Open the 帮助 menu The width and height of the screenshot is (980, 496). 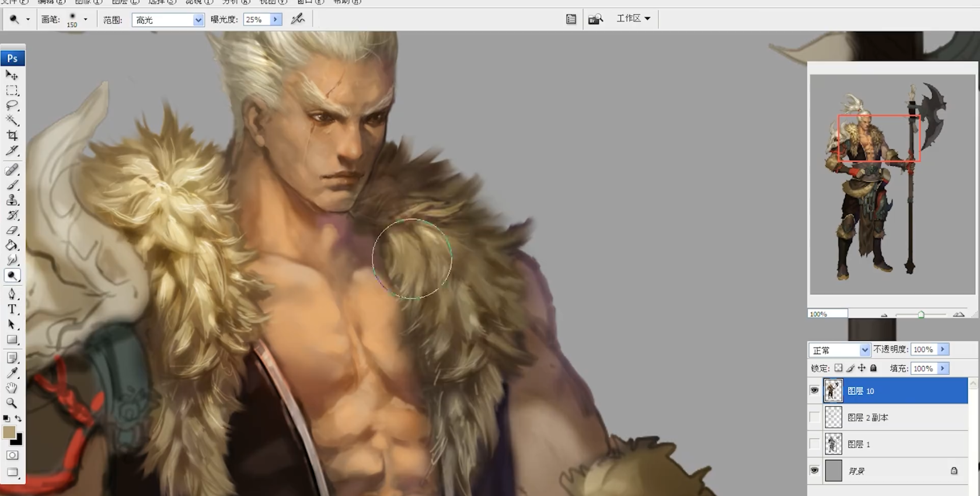(347, 2)
